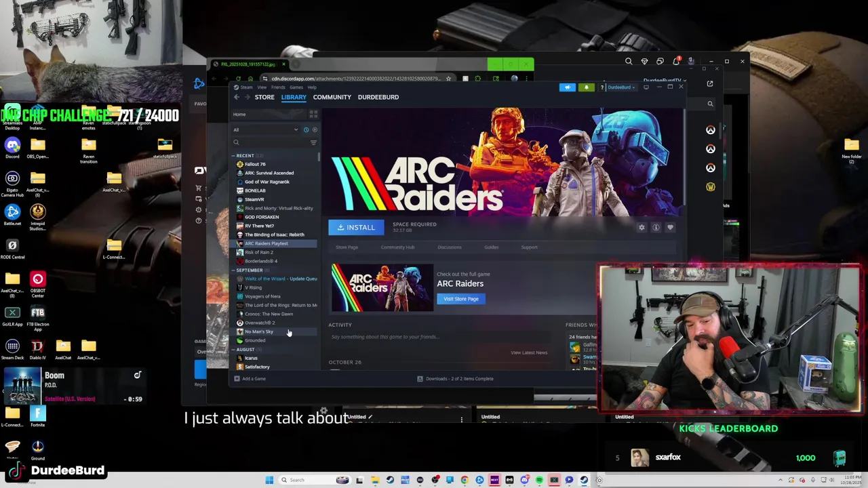This screenshot has height=488, width=868.
Task: Open the Games menu in Steam
Action: [296, 87]
